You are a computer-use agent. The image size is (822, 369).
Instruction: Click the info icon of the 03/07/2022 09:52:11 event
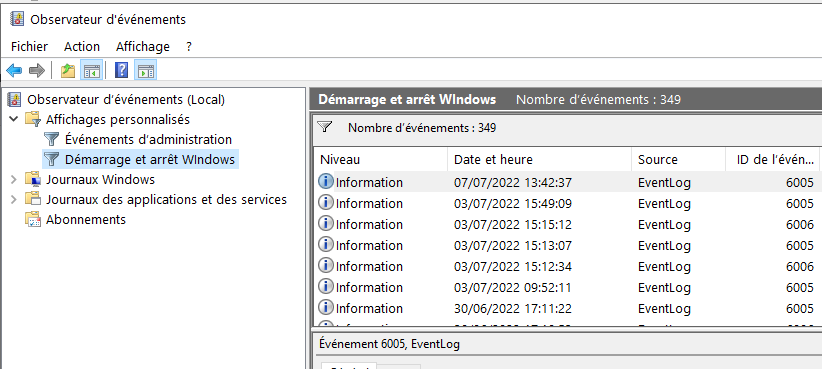click(x=326, y=286)
